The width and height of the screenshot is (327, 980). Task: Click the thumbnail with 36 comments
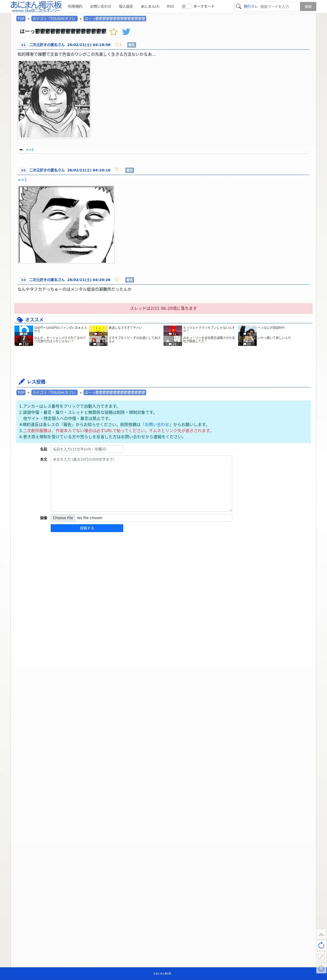[24, 331]
